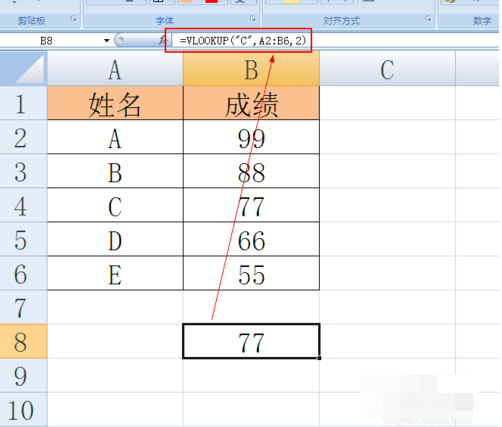The width and height of the screenshot is (502, 427).
Task: Select column B header
Action: 251,69
